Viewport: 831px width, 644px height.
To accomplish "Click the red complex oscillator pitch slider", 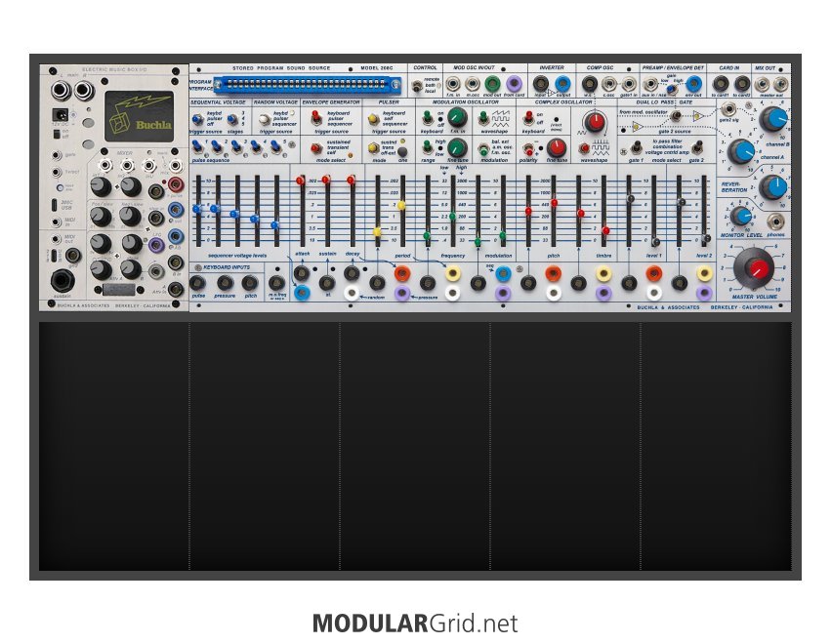I will (554, 203).
